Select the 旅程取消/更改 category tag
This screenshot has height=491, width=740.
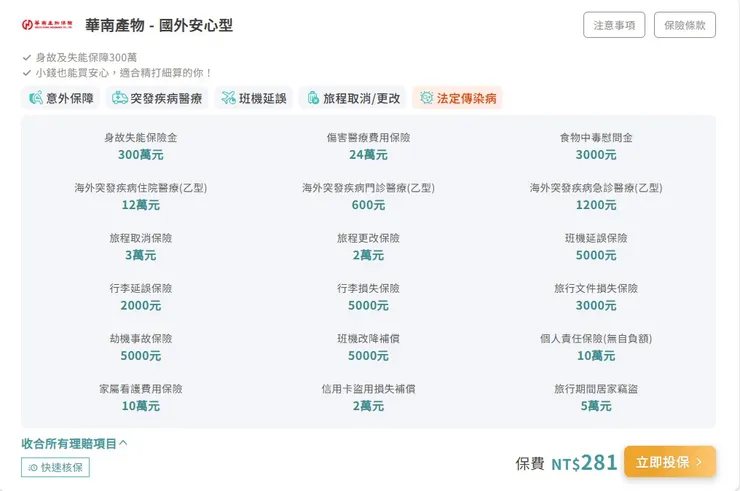click(x=353, y=98)
